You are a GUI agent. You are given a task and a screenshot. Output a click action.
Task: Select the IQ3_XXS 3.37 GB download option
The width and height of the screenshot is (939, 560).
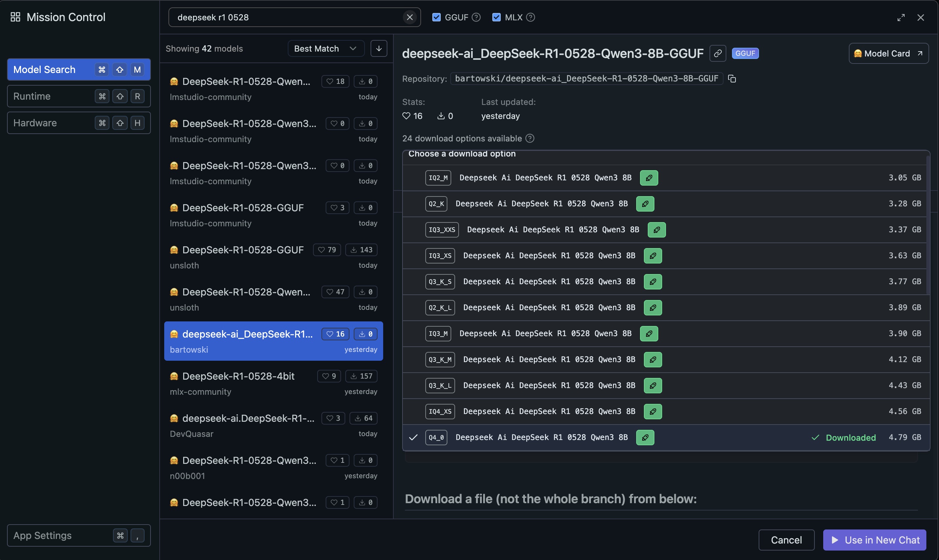666,230
